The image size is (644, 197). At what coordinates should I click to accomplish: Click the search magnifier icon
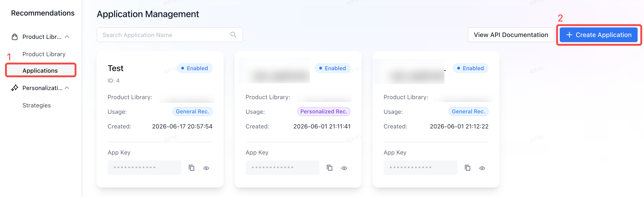click(233, 35)
